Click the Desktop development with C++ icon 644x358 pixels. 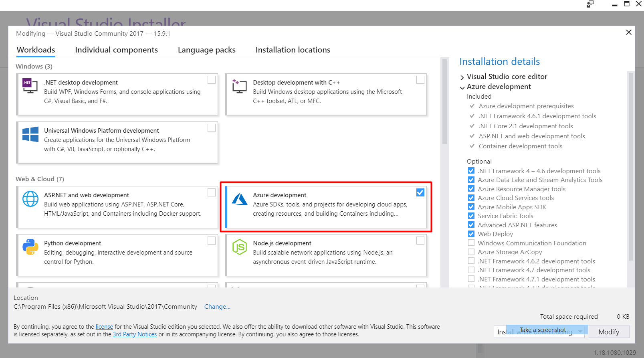click(239, 86)
